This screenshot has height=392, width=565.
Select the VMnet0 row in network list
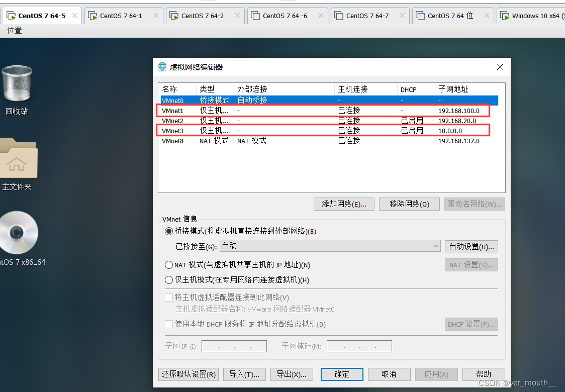click(x=329, y=101)
